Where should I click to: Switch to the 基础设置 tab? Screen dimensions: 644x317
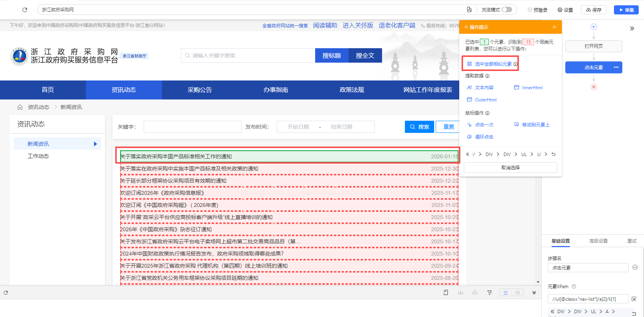561,241
